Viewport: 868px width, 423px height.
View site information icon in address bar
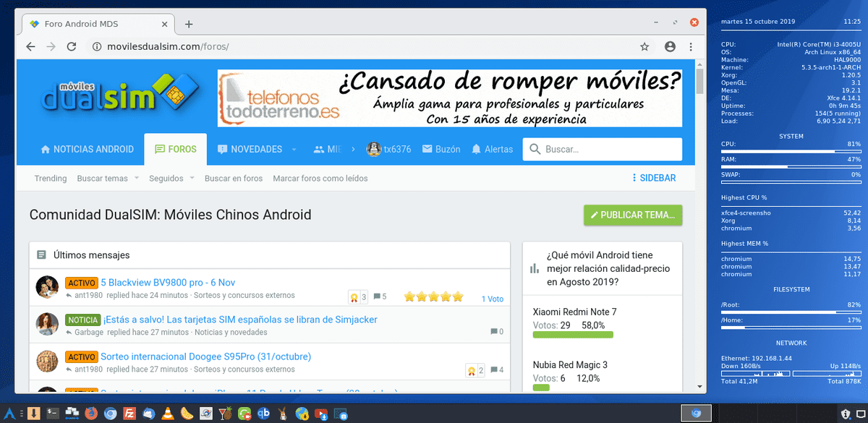pos(96,46)
